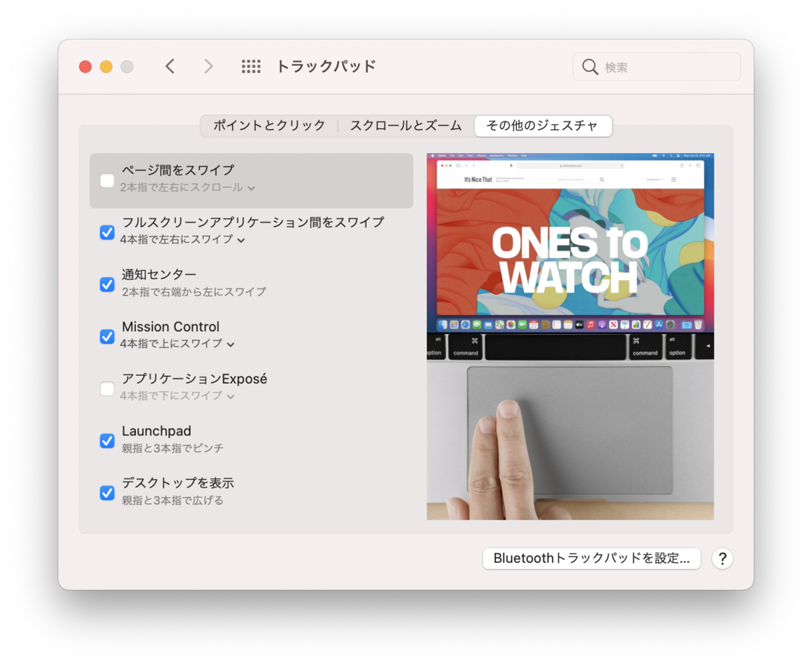
Task: Open Show All preferences grid icon
Action: pyautogui.click(x=251, y=66)
